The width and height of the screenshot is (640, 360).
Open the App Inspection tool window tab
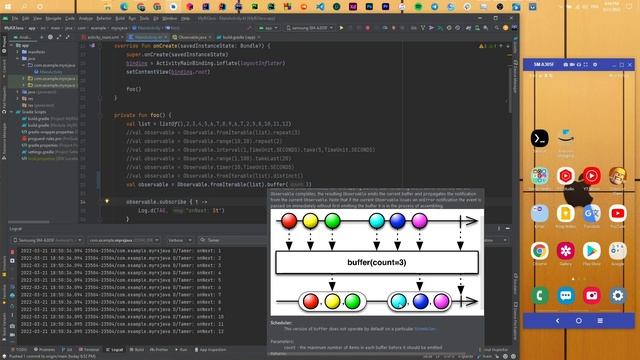tap(211, 350)
